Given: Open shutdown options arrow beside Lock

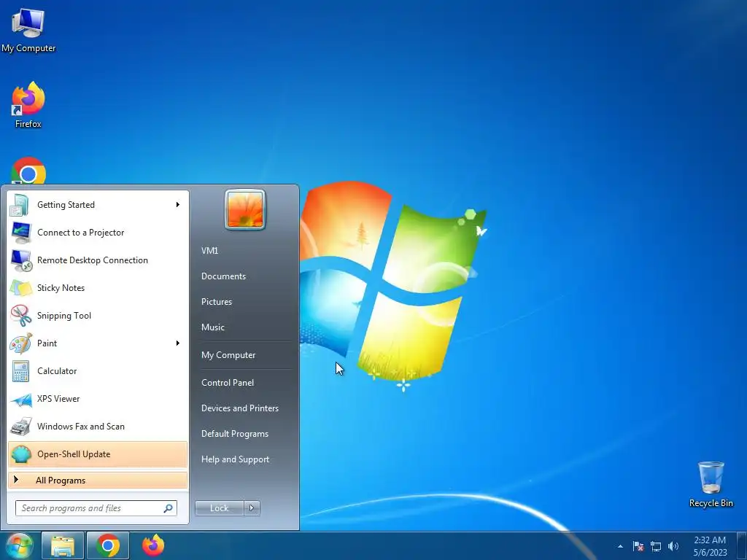Looking at the screenshot, I should click(x=252, y=508).
